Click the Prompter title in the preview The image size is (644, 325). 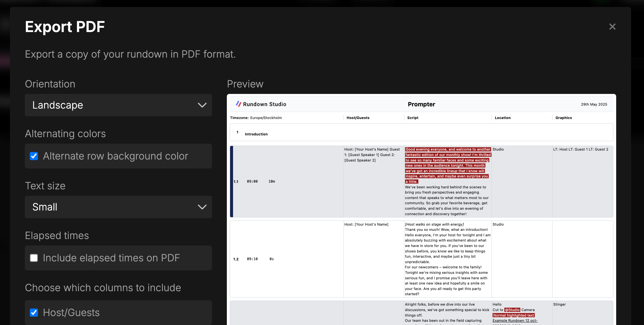click(421, 104)
